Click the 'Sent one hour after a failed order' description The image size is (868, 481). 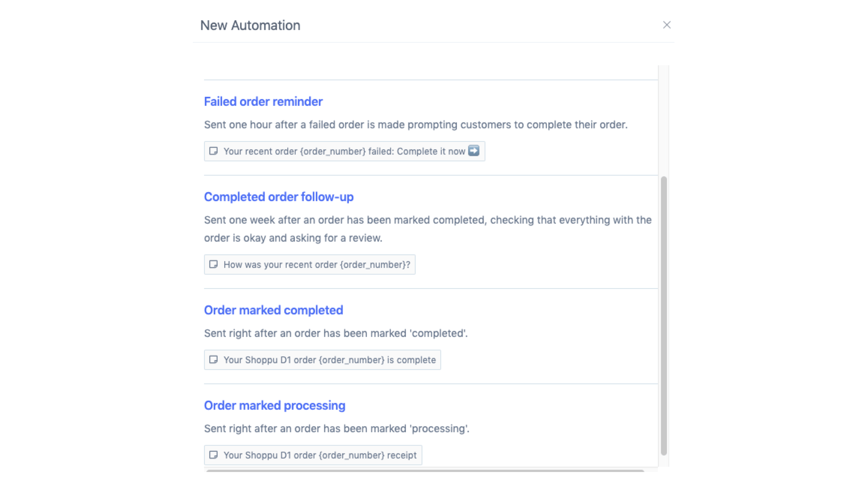[415, 125]
